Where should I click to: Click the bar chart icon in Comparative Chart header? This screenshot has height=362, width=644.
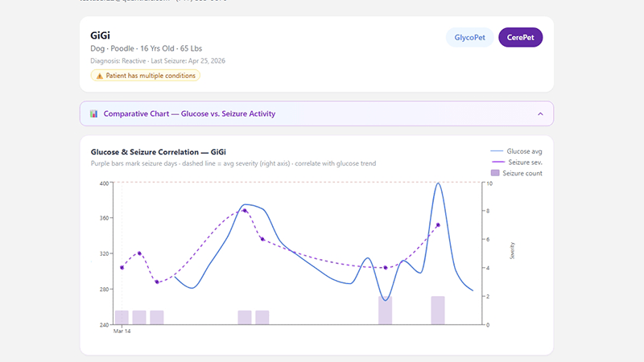pos(93,113)
